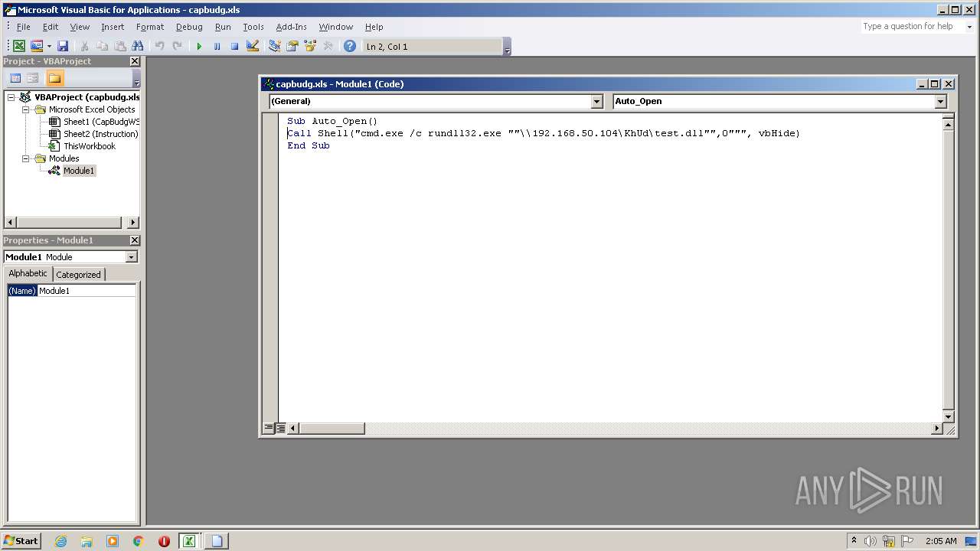Open Find with the binoculars icon

[x=138, y=47]
